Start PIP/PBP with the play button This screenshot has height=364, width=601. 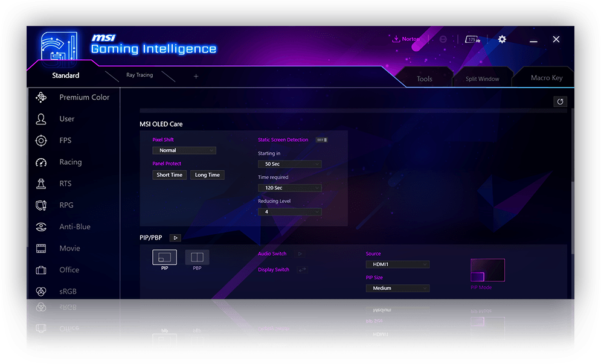pyautogui.click(x=175, y=238)
